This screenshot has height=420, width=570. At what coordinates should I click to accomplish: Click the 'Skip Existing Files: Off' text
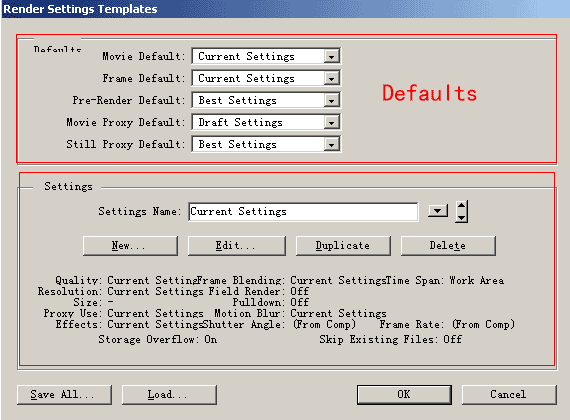pyautogui.click(x=391, y=339)
